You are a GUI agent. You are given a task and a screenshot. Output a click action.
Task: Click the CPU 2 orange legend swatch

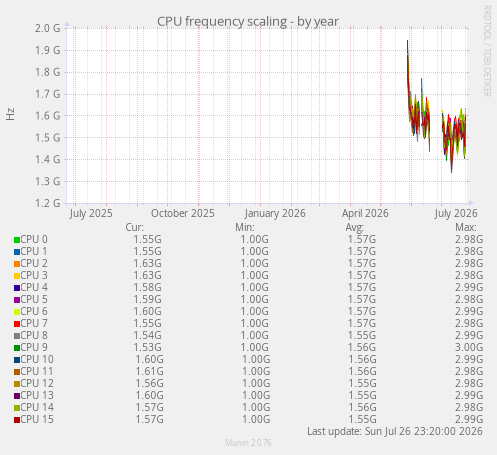(x=17, y=264)
